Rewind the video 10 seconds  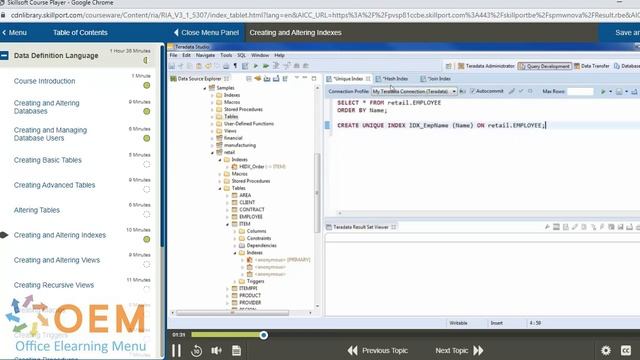tap(196, 350)
